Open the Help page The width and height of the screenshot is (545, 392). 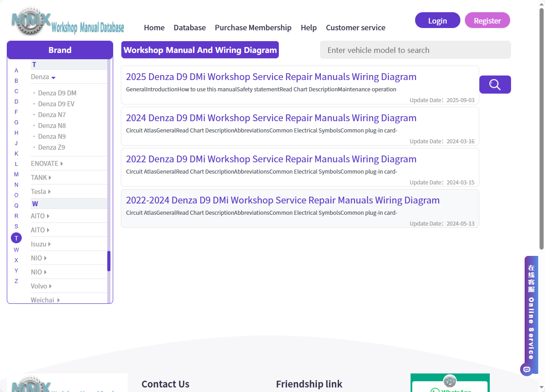(309, 28)
